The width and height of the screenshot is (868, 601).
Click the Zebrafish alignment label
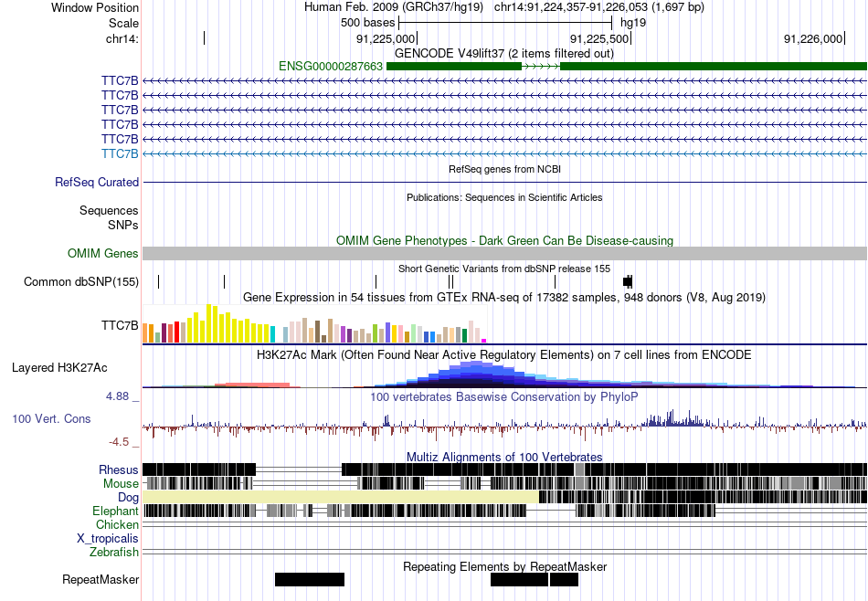pos(114,553)
